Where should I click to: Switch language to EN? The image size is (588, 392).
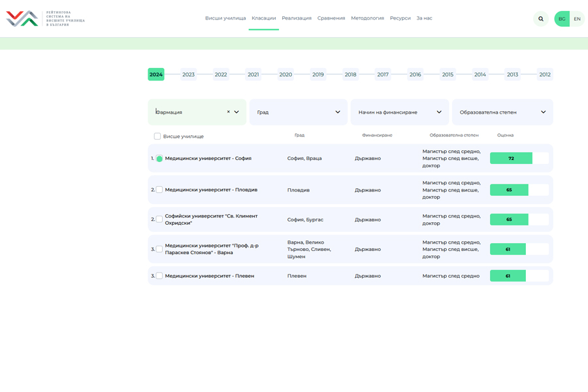point(577,19)
